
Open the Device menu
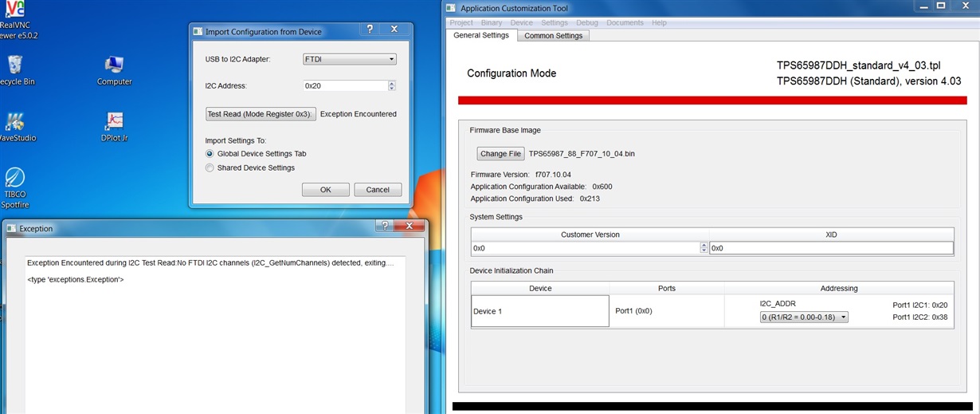point(522,22)
